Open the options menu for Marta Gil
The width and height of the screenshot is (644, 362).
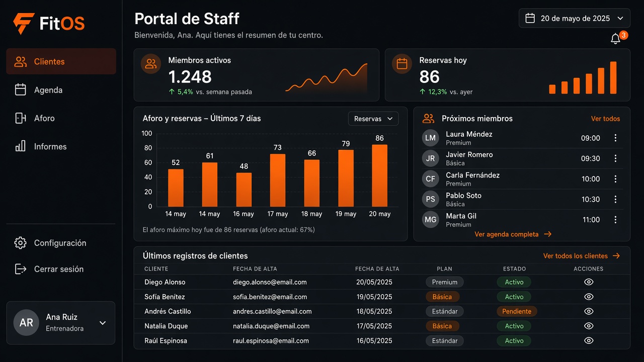tap(615, 220)
